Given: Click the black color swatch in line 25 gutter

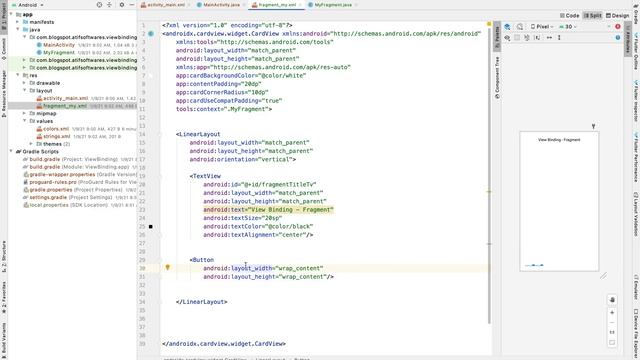Looking at the screenshot, I should click(151, 227).
